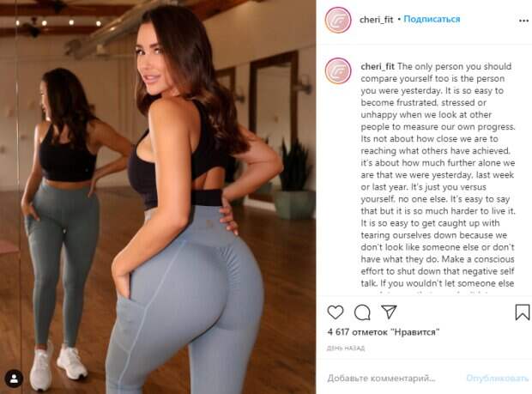
Task: Open the ДЕНЬ НАЗАД timestamp link
Action: tap(346, 349)
